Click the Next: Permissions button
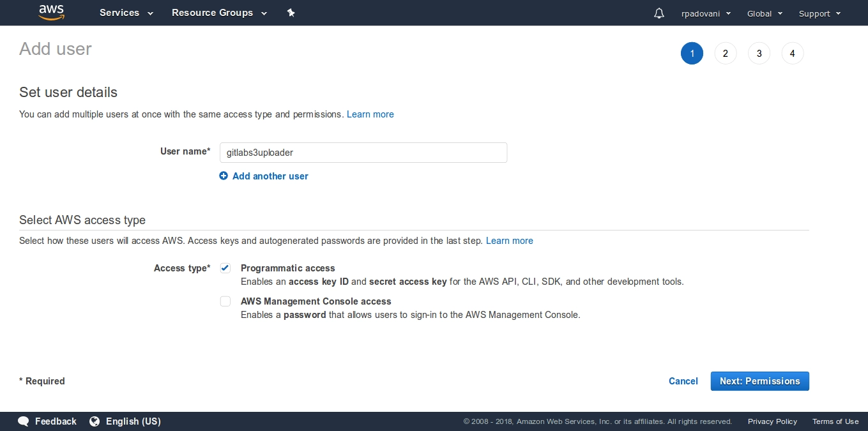Screen dimensions: 868x431 [759, 381]
